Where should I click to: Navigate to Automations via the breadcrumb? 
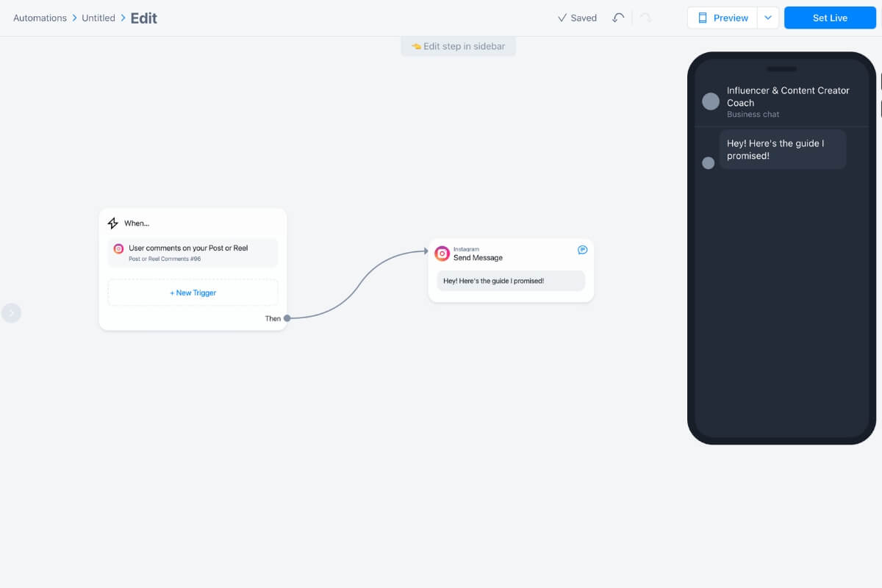[40, 18]
